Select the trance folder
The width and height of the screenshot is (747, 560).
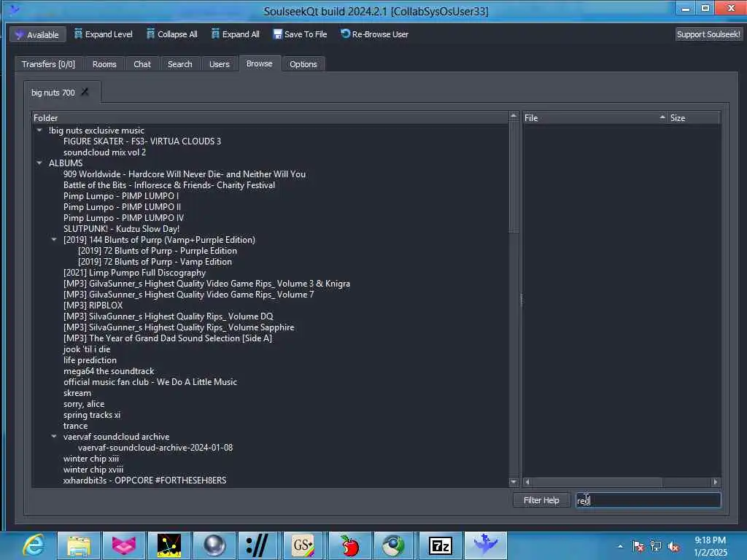pos(75,426)
